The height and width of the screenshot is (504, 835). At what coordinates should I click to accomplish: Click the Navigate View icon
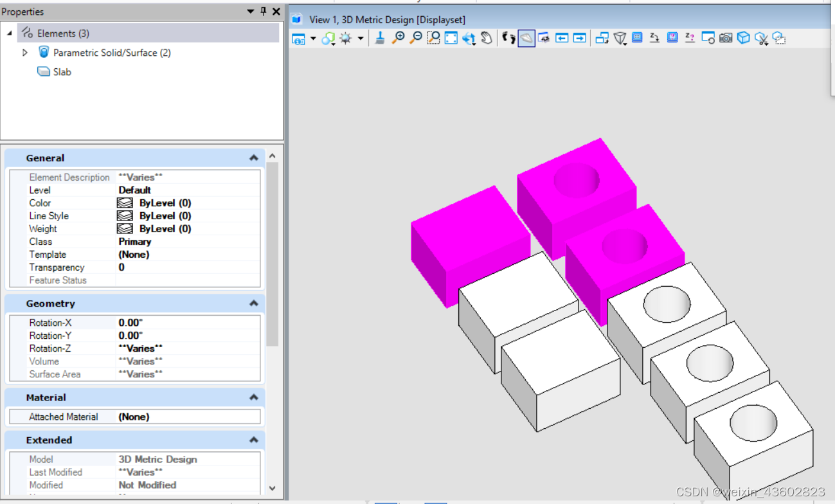544,39
